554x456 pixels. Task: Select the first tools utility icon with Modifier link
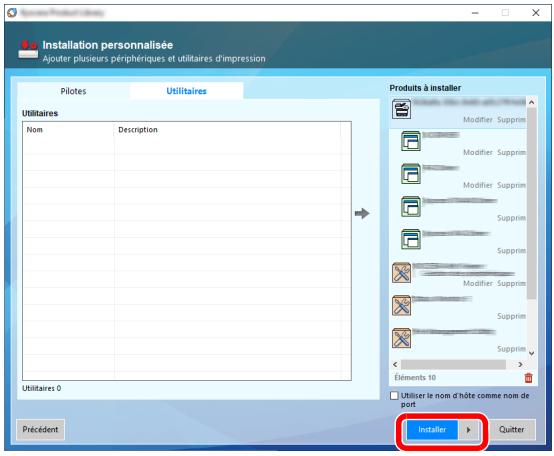click(401, 273)
